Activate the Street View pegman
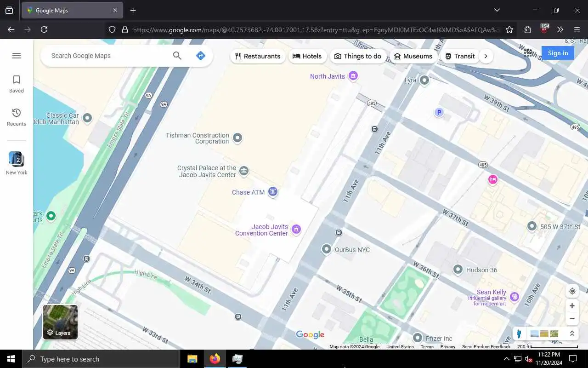 [519, 334]
